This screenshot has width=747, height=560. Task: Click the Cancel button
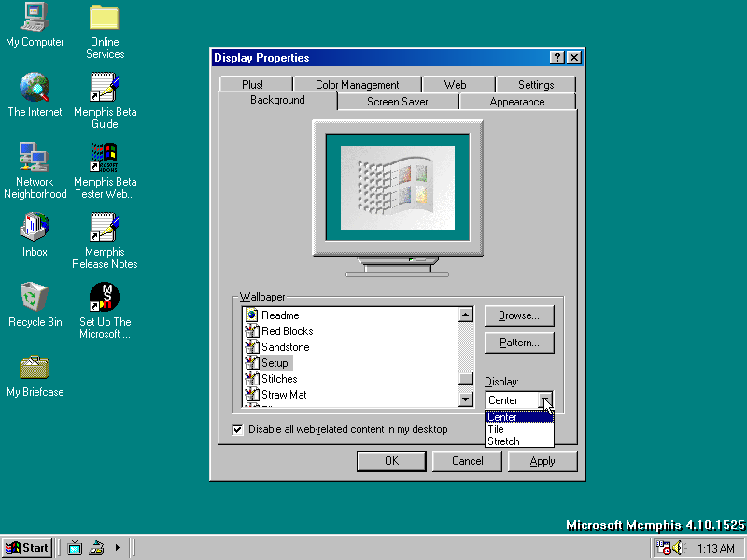click(x=467, y=461)
